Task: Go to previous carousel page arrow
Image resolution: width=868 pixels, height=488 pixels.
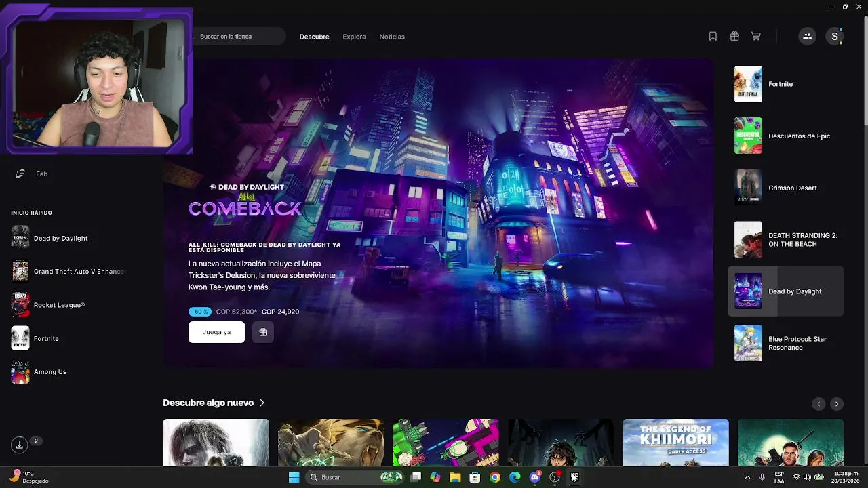Action: (x=818, y=404)
